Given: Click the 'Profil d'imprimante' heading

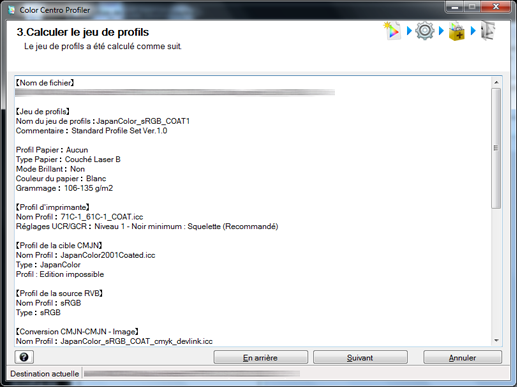Looking at the screenshot, I should pos(53,207).
